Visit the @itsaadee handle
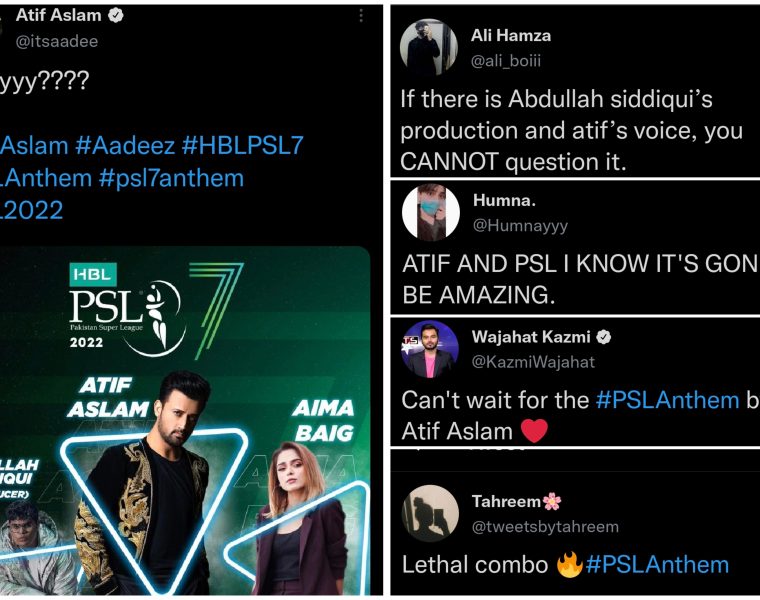The image size is (760, 600). 57,42
